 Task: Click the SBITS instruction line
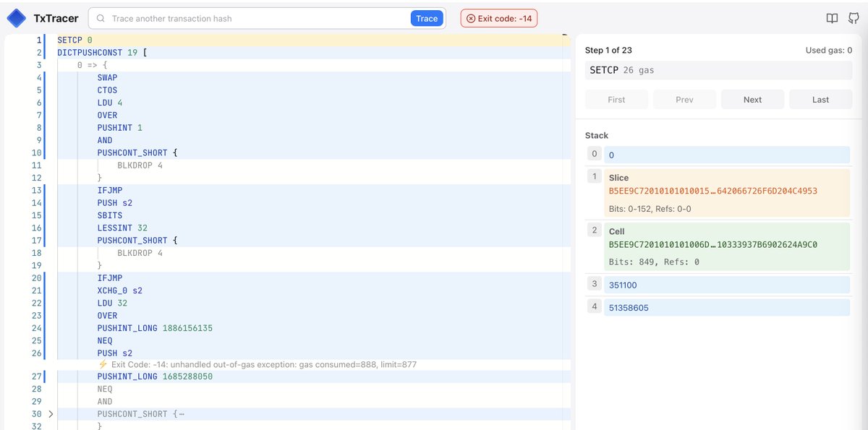(110, 215)
